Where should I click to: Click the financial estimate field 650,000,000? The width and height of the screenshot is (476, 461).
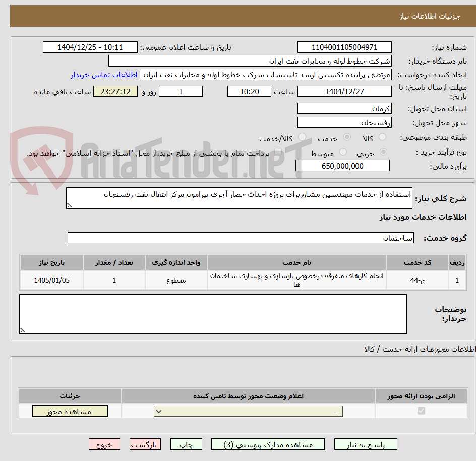pyautogui.click(x=342, y=166)
